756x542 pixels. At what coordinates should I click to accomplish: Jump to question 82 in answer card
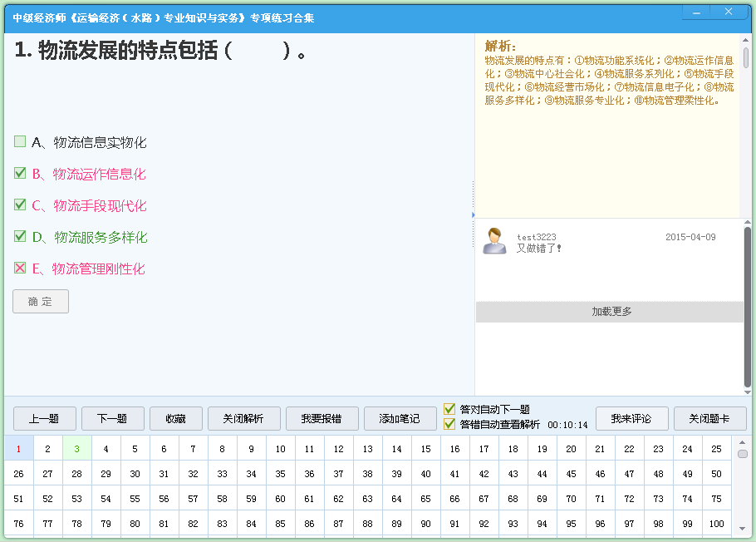[194, 524]
